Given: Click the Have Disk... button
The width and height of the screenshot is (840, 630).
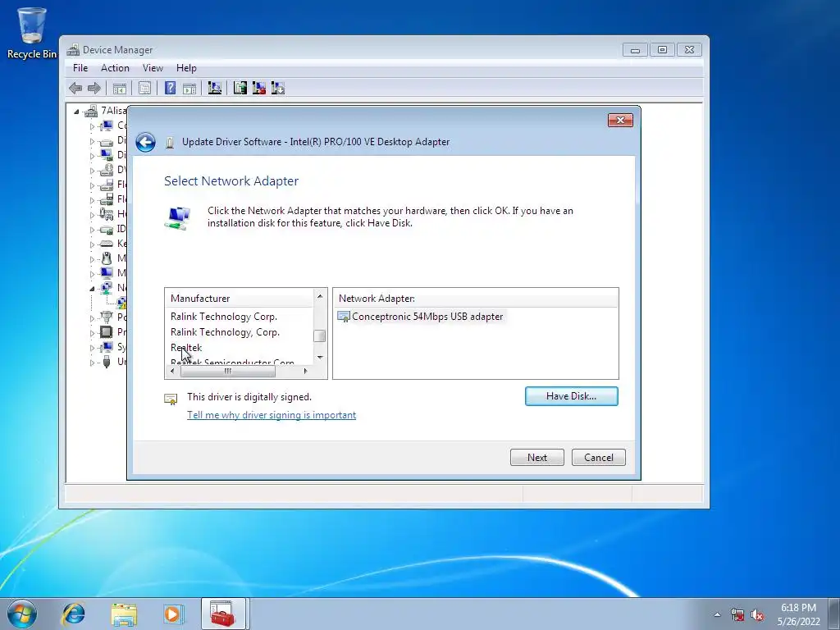Looking at the screenshot, I should pos(572,396).
